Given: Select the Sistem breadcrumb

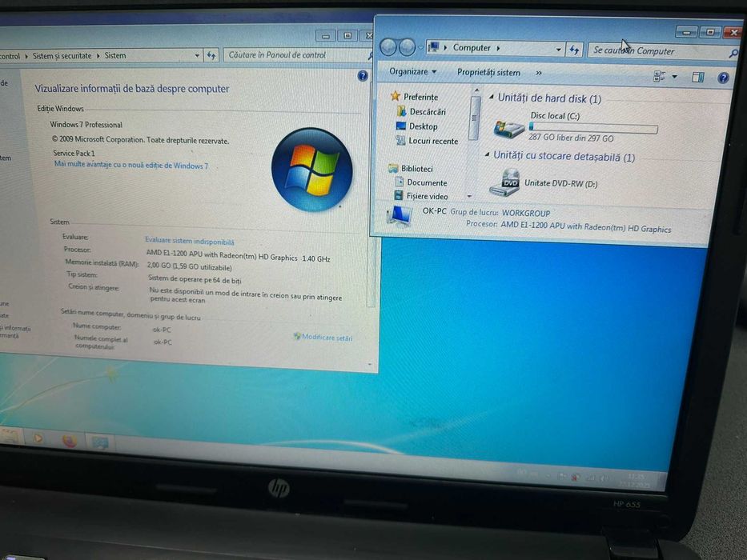Looking at the screenshot, I should click(115, 56).
